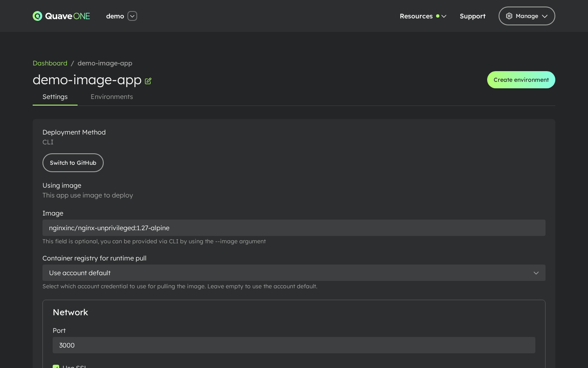The height and width of the screenshot is (368, 588).
Task: Expand the Resources dropdown
Action: (x=444, y=16)
